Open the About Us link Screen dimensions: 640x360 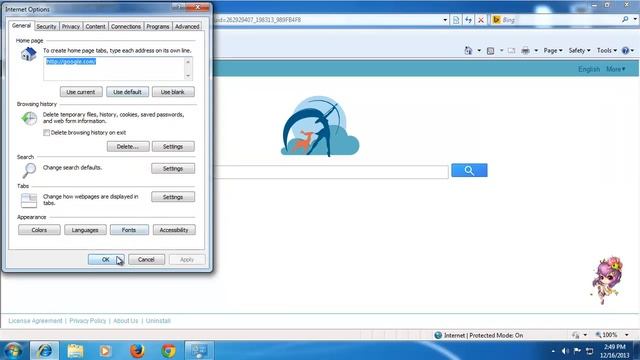(126, 321)
